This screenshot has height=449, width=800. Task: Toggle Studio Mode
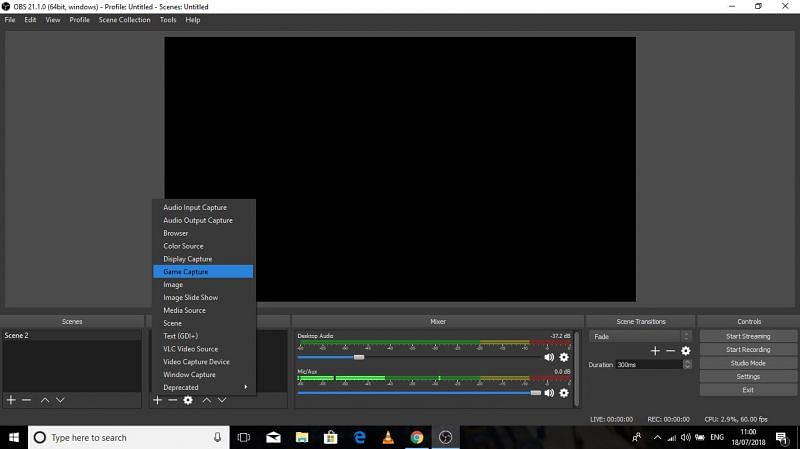click(748, 363)
